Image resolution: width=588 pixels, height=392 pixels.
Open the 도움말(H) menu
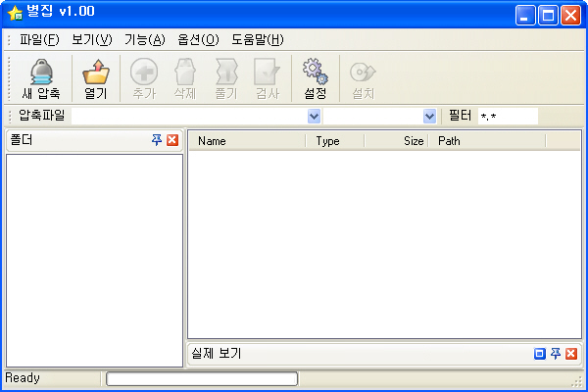click(x=258, y=40)
